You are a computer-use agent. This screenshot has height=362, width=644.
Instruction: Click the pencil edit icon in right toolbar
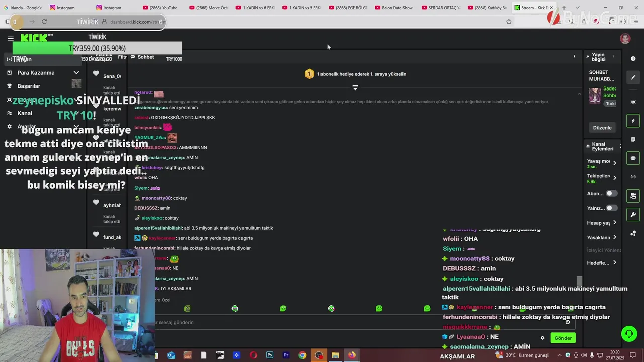(633, 77)
